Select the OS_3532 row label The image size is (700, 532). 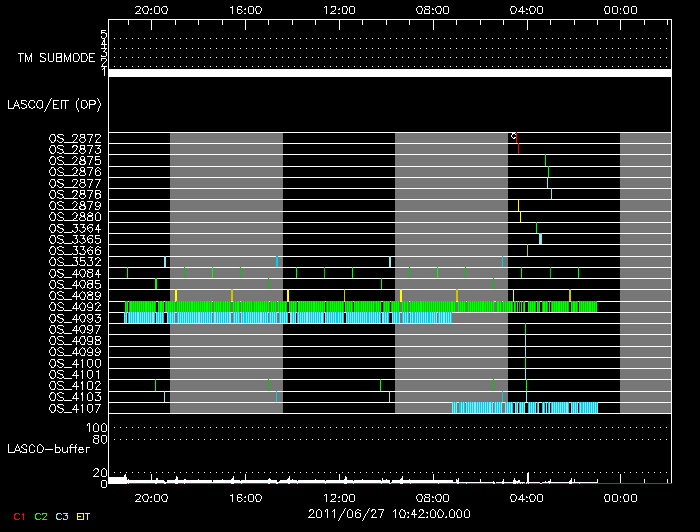click(75, 262)
